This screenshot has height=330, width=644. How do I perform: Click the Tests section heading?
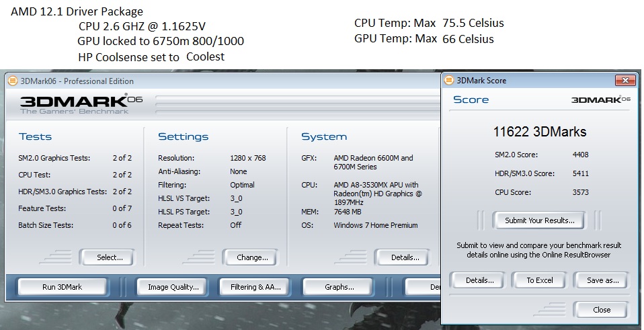[x=35, y=136]
